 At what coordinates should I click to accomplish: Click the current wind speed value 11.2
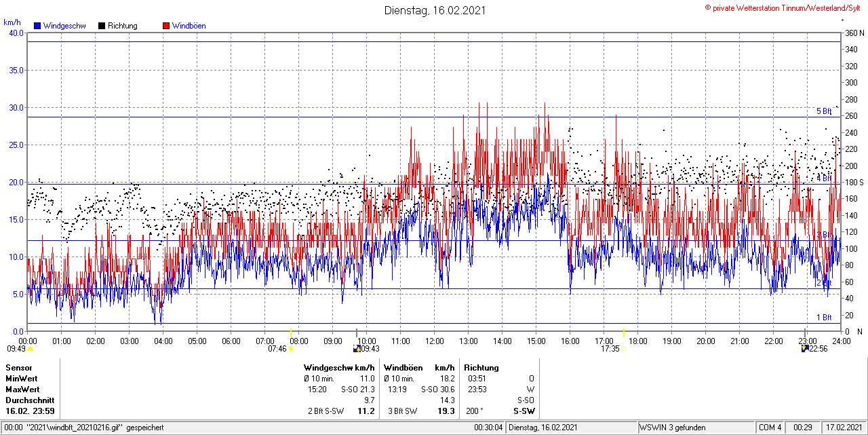(366, 411)
